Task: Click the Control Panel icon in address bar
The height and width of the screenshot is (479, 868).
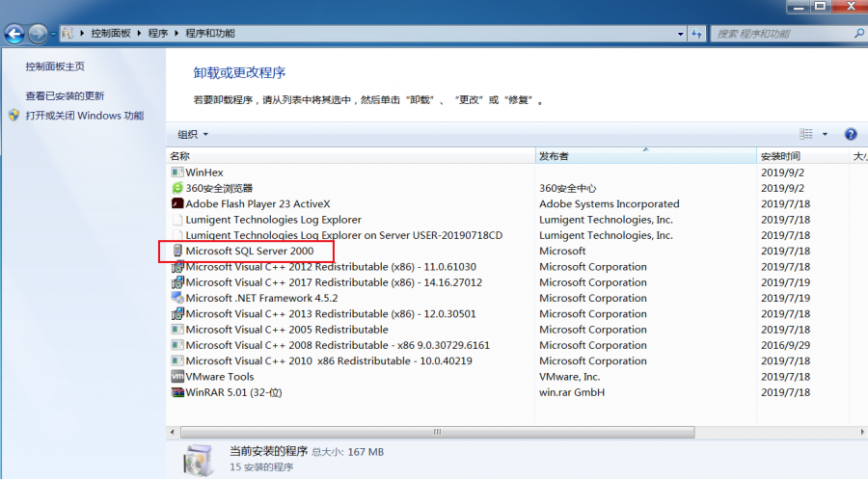Action: tap(68, 33)
